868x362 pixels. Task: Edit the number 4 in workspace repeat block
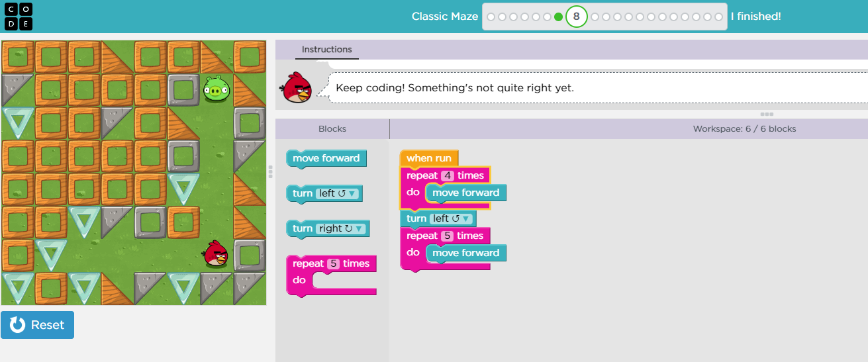click(x=448, y=176)
